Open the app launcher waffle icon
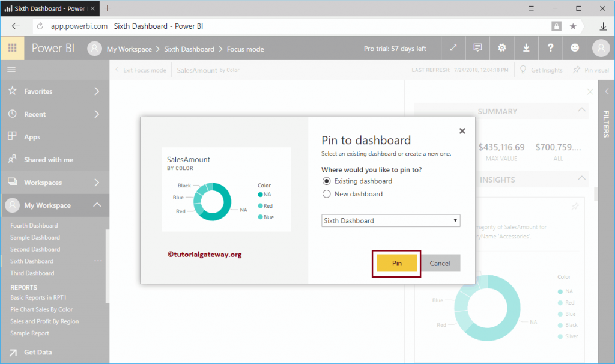615x364 pixels. (12, 48)
